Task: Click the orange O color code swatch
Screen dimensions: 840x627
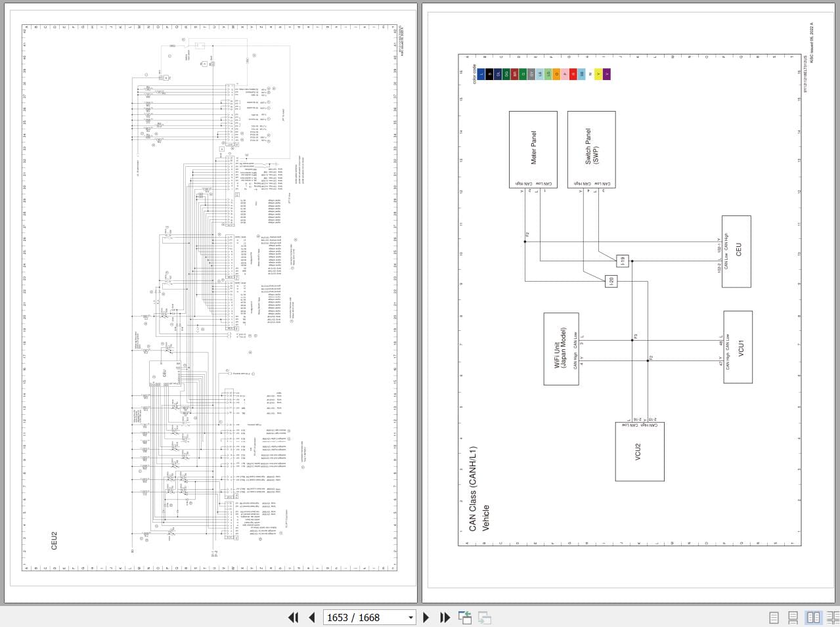Action: click(x=556, y=74)
